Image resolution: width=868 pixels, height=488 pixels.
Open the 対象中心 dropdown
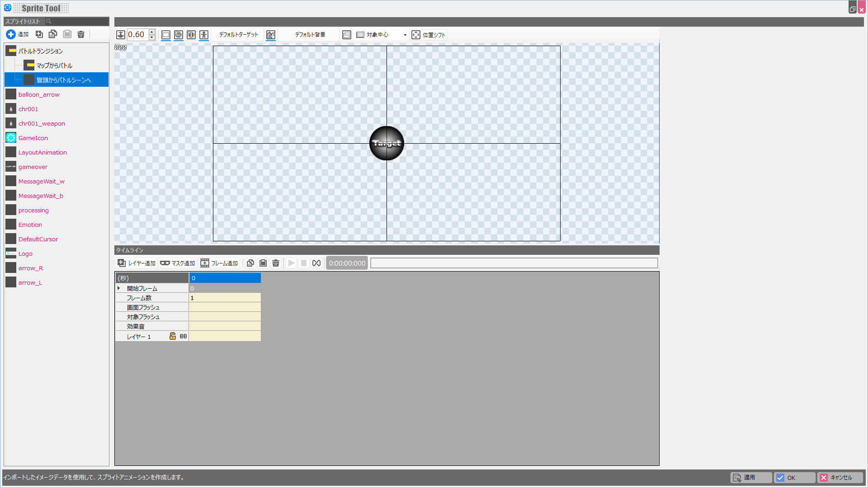click(405, 35)
